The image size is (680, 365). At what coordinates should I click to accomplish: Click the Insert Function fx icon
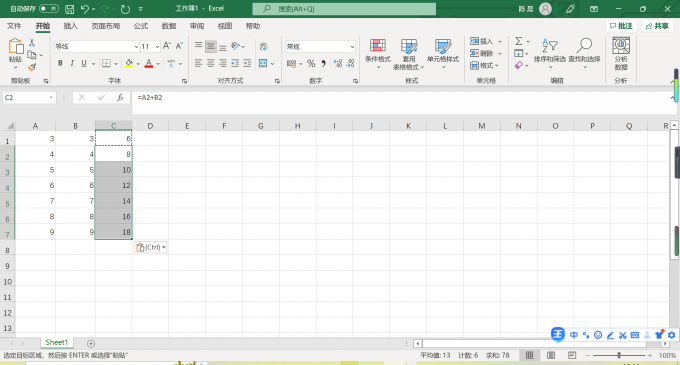(x=120, y=98)
